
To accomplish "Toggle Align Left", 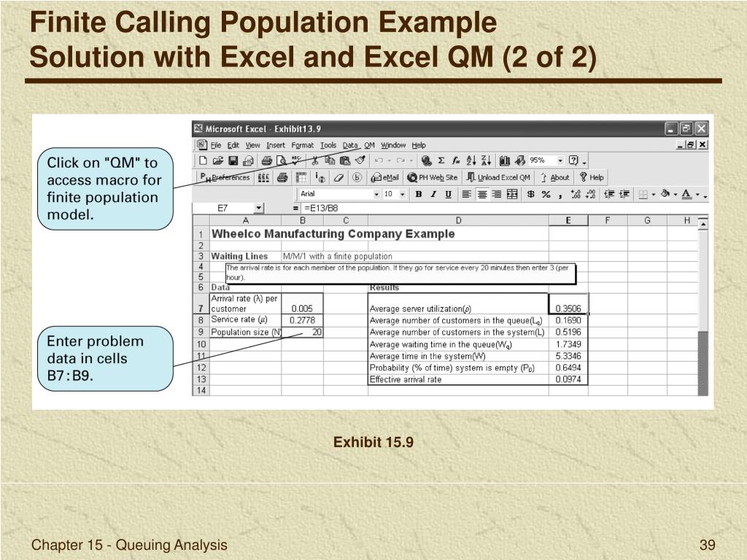I will (x=467, y=194).
